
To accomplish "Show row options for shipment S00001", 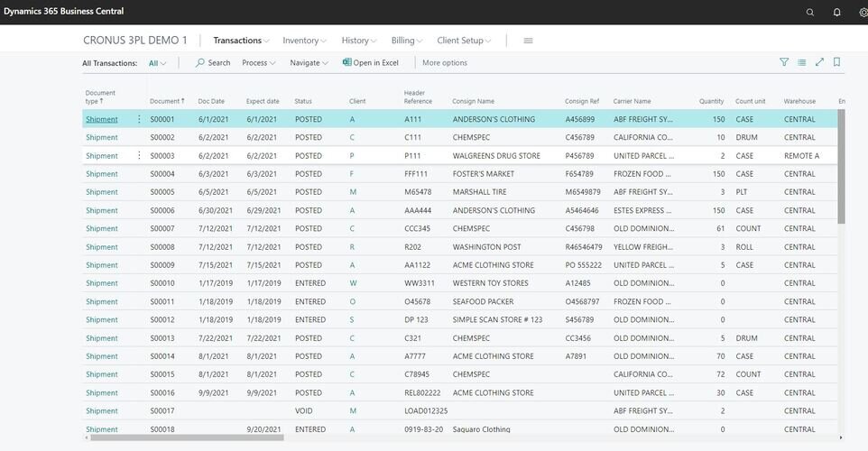I will tap(139, 119).
